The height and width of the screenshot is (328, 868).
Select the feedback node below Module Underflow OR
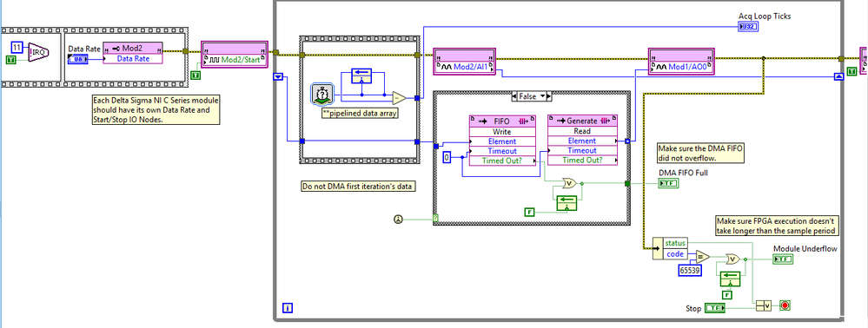731,279
